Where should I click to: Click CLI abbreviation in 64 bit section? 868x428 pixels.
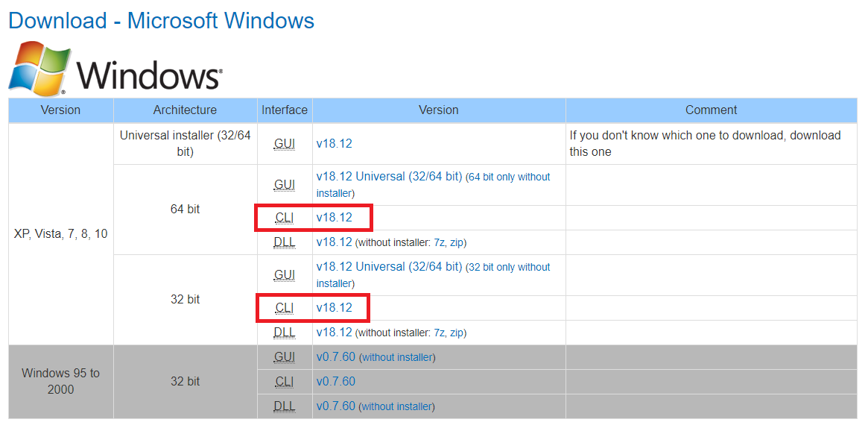[x=285, y=218]
